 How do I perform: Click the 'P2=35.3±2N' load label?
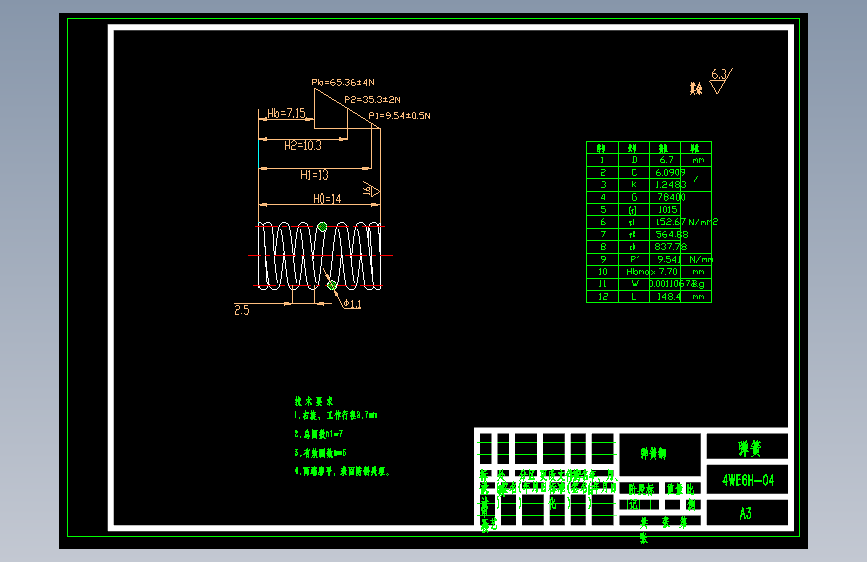[372, 100]
